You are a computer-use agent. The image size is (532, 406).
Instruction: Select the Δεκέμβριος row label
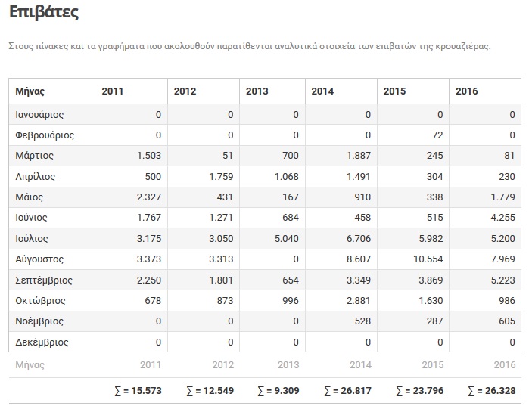coord(42,342)
